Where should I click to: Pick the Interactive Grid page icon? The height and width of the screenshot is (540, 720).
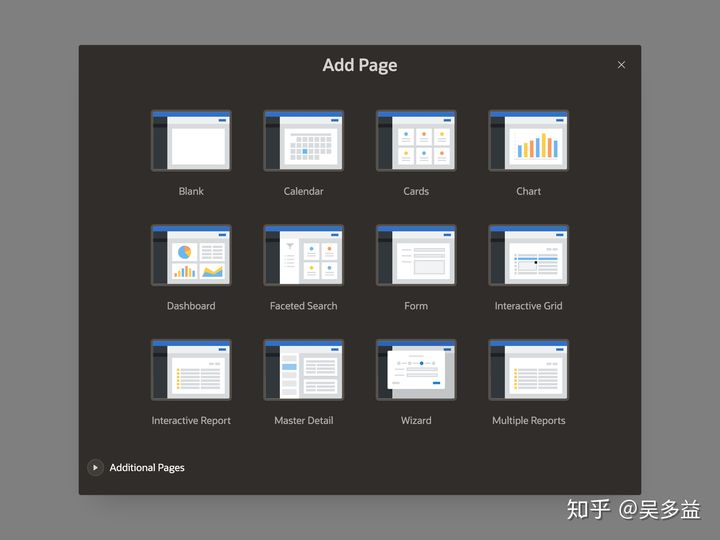(x=529, y=255)
